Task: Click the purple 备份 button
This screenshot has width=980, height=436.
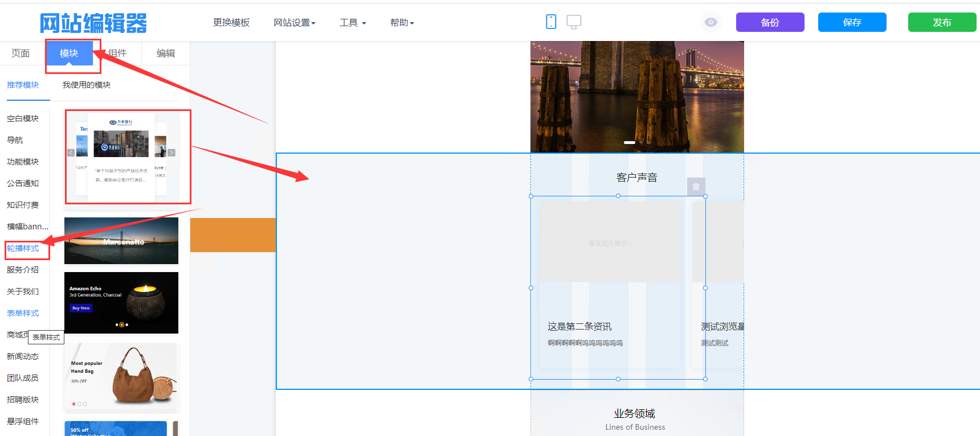Action: 770,22
